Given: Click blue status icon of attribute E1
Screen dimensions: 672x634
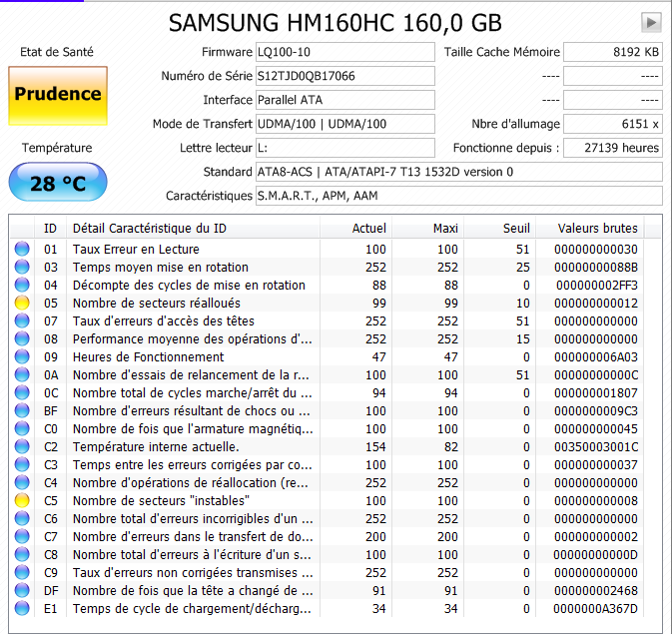Looking at the screenshot, I should 22,608.
